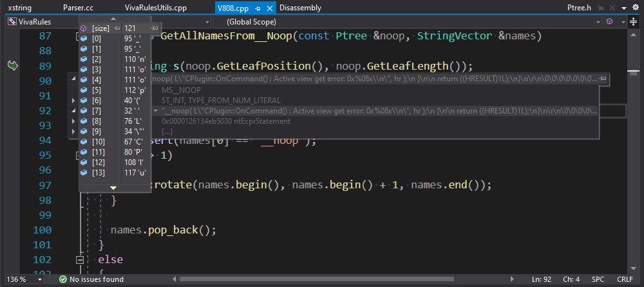
Task: Expand the datatip node beside [6]
Action: click(x=73, y=101)
